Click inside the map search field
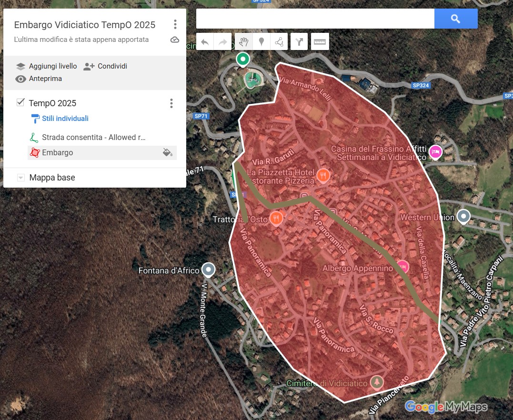Viewport: 513px width, 420px height. tap(314, 19)
